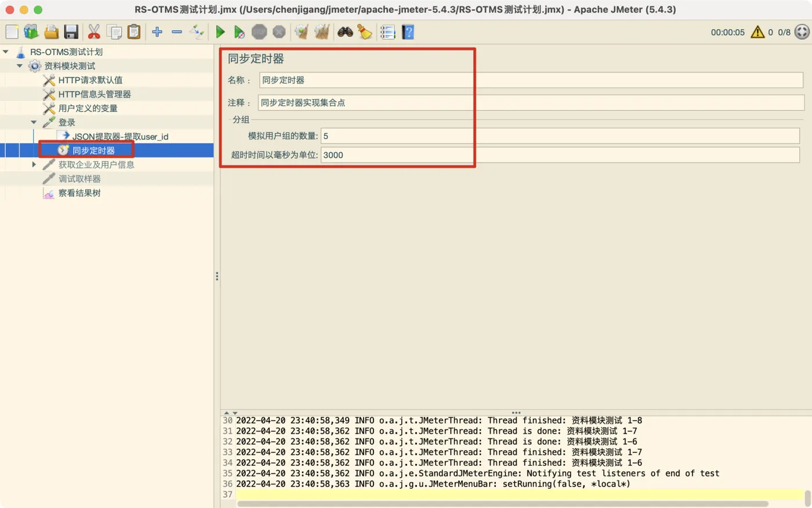The image size is (812, 508).
Task: Start the test with the green play icon
Action: click(x=220, y=32)
